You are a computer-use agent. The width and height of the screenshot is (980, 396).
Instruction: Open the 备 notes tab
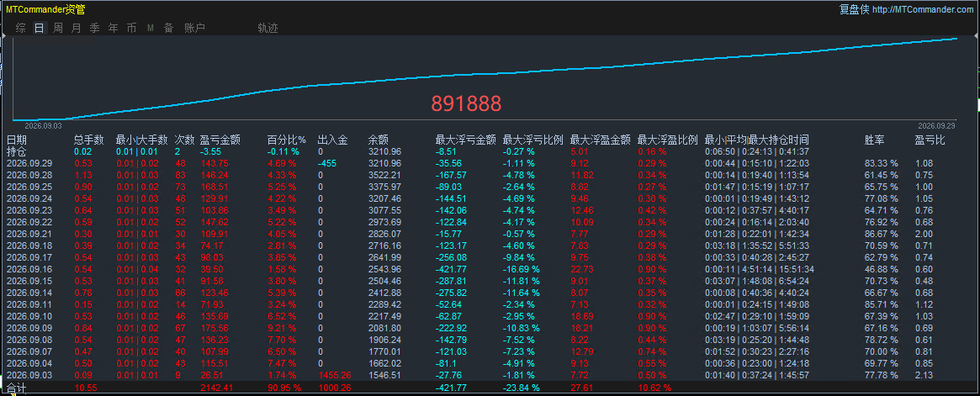point(169,28)
